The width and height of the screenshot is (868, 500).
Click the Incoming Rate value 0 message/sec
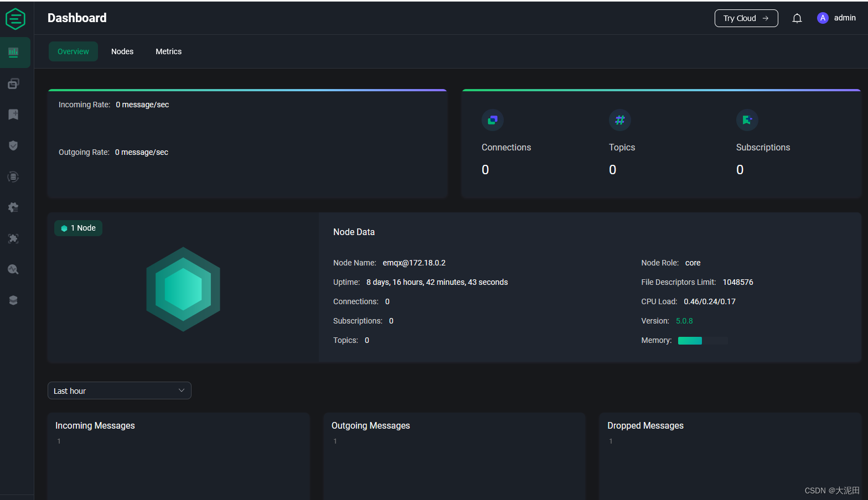(142, 105)
